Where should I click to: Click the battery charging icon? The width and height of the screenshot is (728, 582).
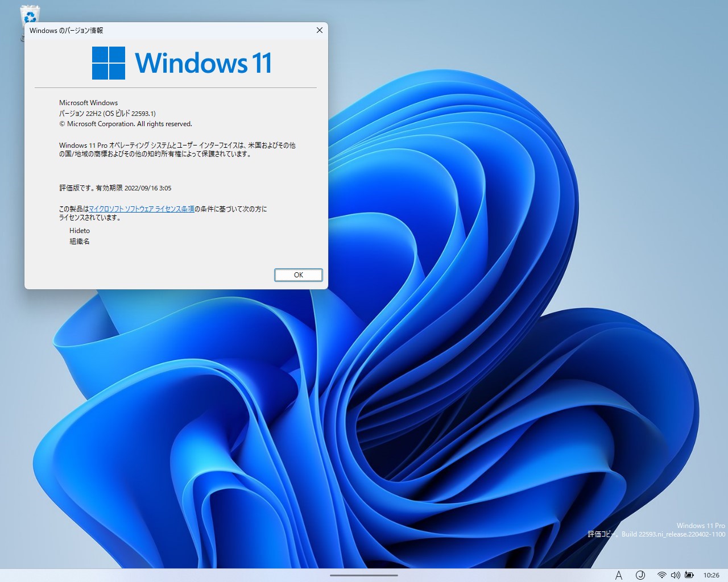click(688, 575)
